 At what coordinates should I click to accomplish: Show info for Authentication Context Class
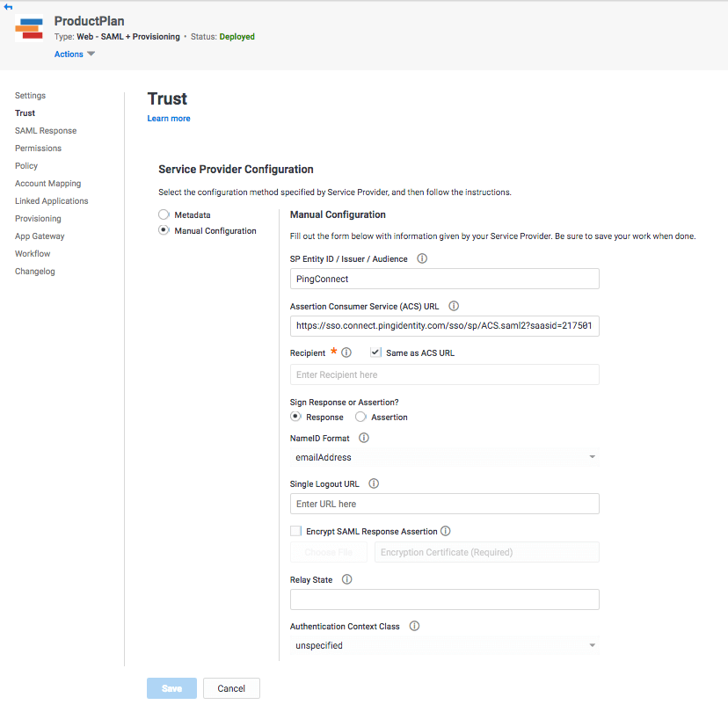coord(414,626)
